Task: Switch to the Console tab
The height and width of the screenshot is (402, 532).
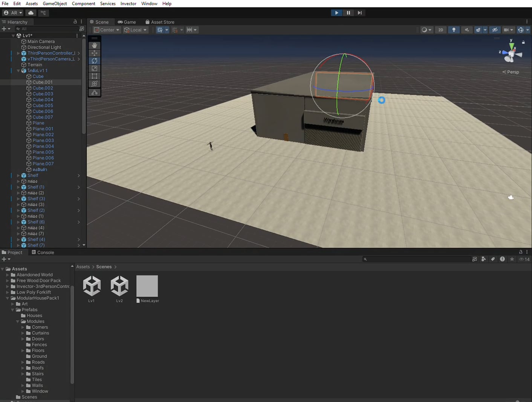Action: pos(43,252)
